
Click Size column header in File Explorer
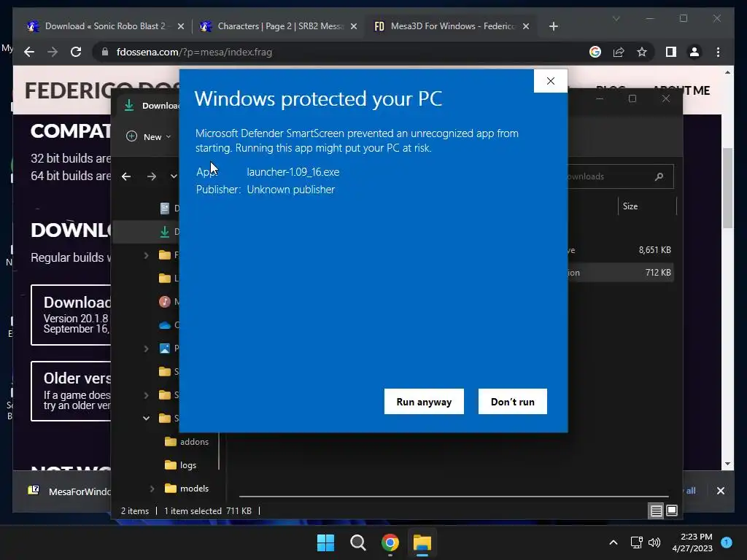630,206
